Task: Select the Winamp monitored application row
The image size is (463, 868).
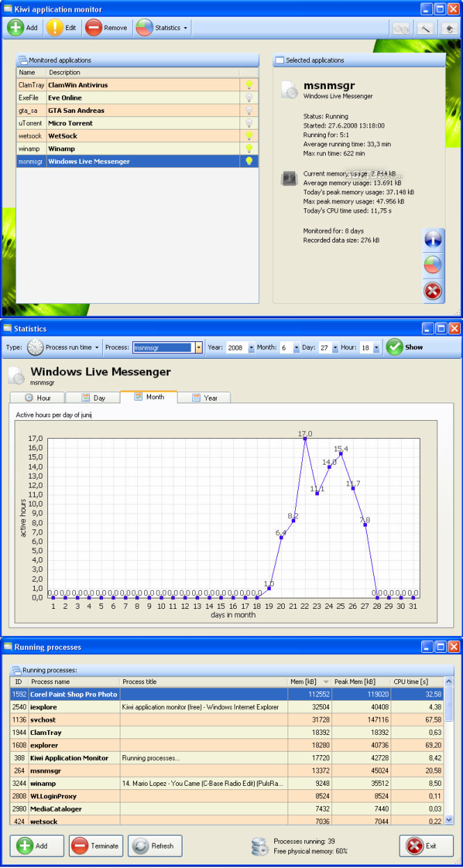Action: pos(137,148)
